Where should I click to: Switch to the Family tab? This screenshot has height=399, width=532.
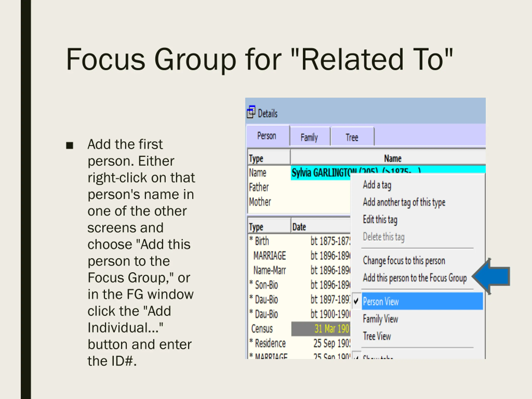[x=309, y=137]
